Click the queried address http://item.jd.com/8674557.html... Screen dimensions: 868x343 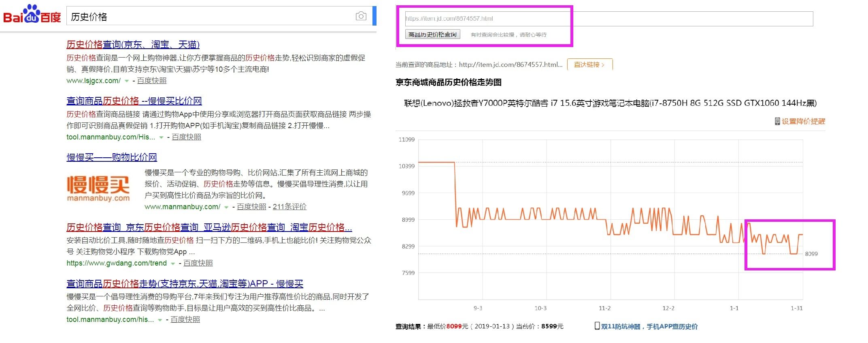coord(511,64)
